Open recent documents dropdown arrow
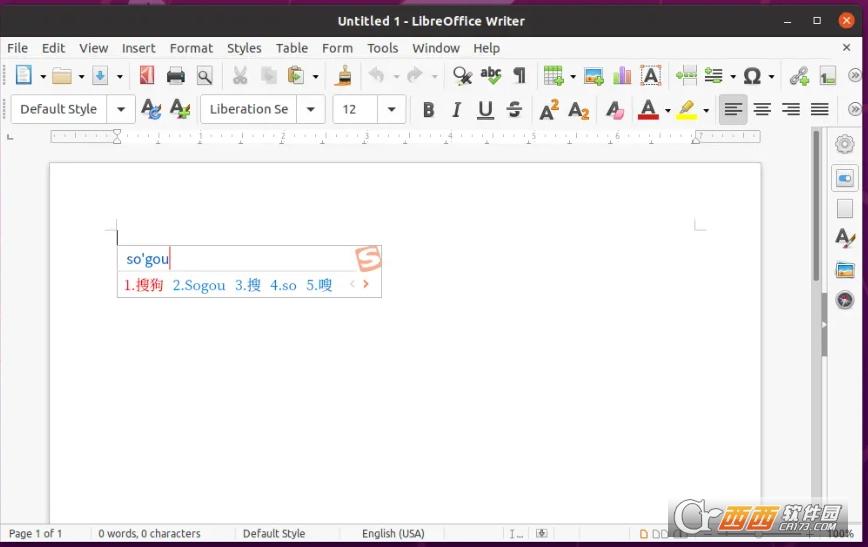 pyautogui.click(x=81, y=76)
